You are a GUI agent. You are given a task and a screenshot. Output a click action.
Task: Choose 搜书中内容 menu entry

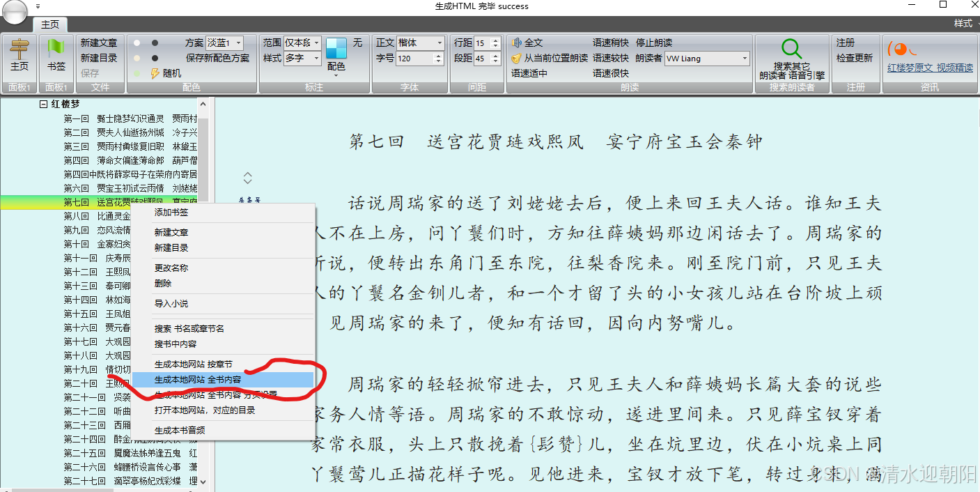176,344
